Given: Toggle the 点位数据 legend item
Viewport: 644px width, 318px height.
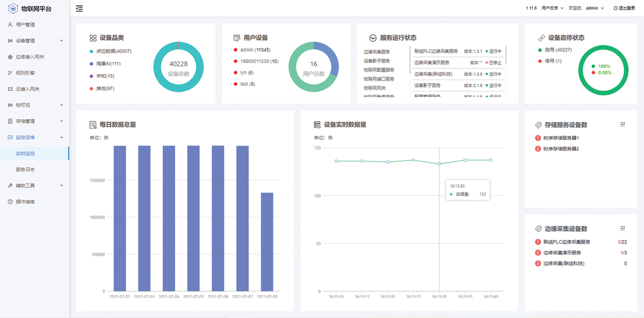Looking at the screenshot, I should coord(110,51).
